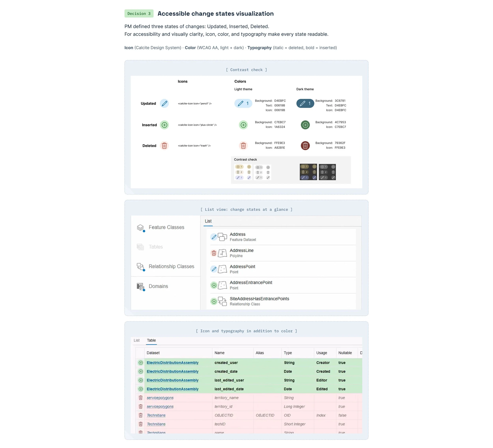493x448 pixels.
Task: Open the ElectricDistributionAssembly link on the last_edited_user row
Action: point(173,381)
